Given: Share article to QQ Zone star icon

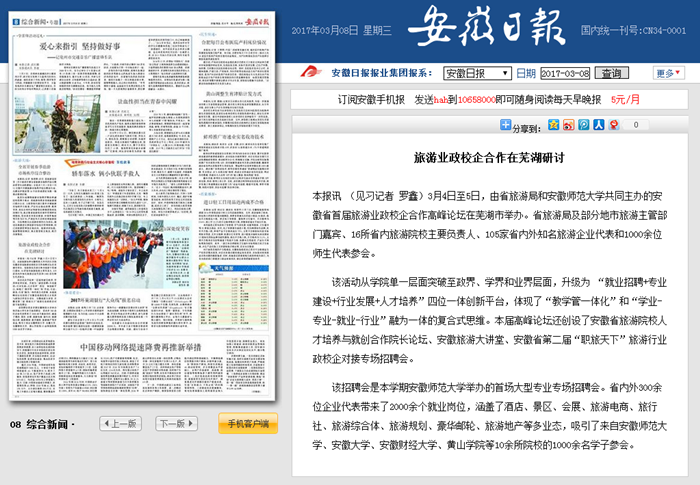Looking at the screenshot, I should pos(554,125).
